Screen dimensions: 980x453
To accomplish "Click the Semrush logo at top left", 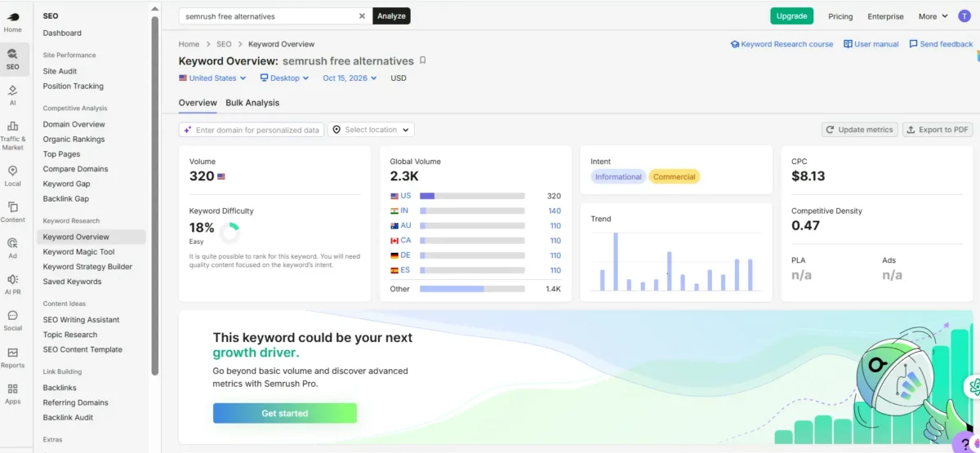I will pyautogui.click(x=12, y=16).
